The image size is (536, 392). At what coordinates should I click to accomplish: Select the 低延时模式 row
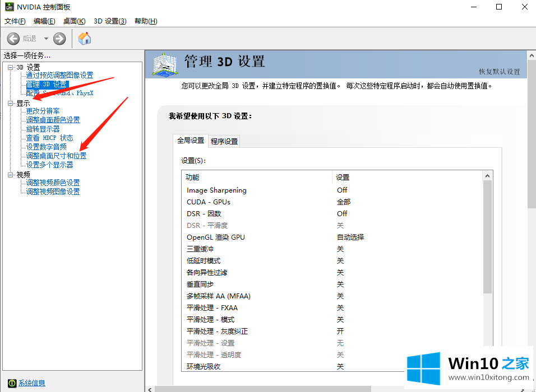(332, 261)
